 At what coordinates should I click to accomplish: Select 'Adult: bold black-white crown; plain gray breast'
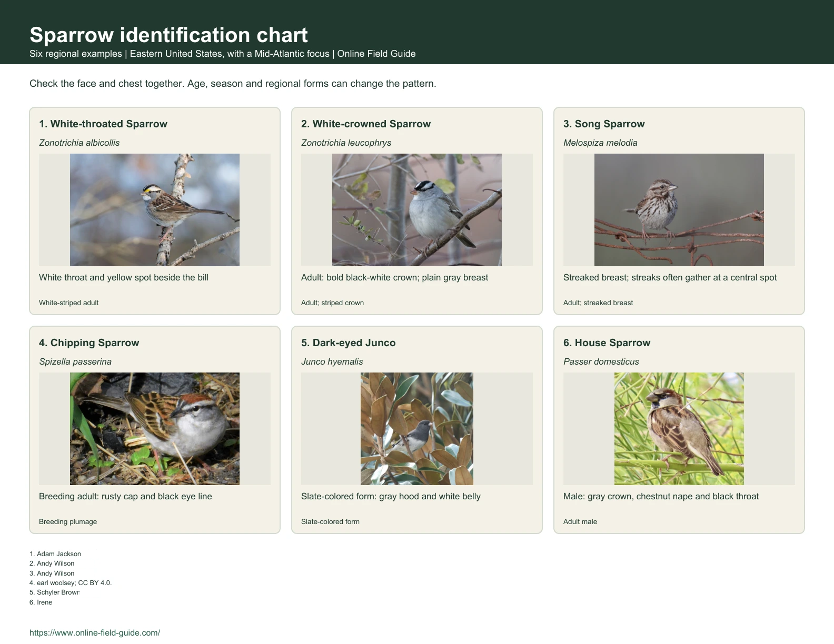[395, 277]
